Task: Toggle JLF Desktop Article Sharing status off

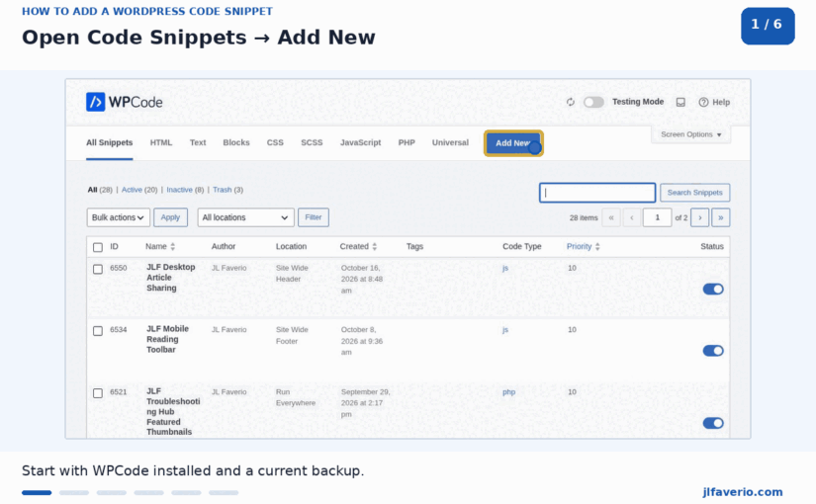Action: 713,289
